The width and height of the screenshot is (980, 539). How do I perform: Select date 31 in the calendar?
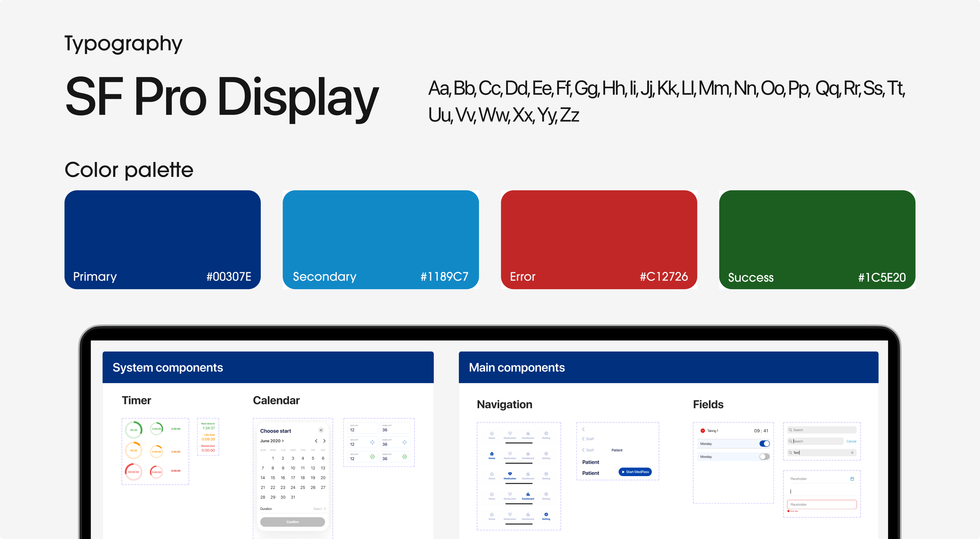(x=293, y=497)
